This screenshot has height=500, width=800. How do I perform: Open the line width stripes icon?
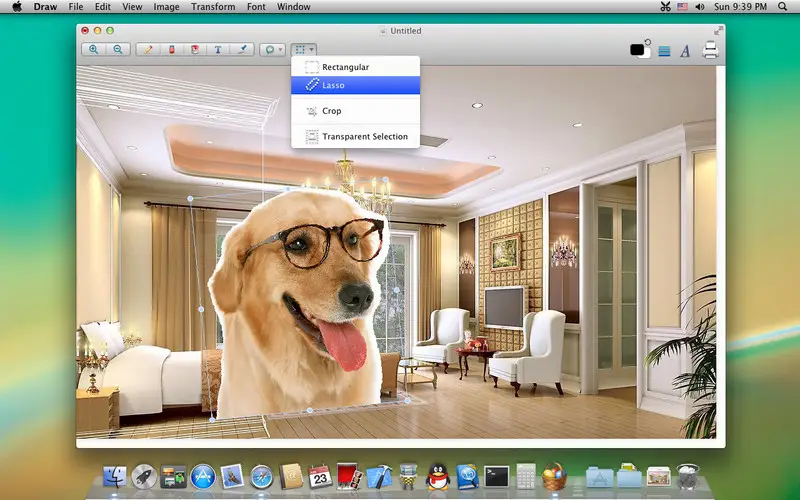(664, 51)
